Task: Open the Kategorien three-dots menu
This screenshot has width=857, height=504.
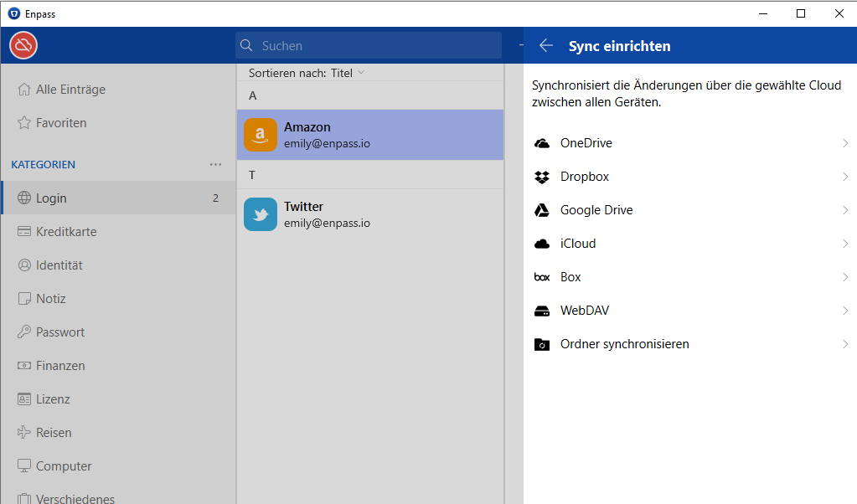Action: pos(216,165)
